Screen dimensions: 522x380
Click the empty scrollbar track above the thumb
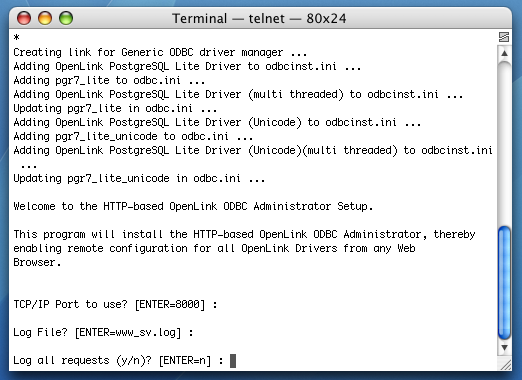coord(504,143)
